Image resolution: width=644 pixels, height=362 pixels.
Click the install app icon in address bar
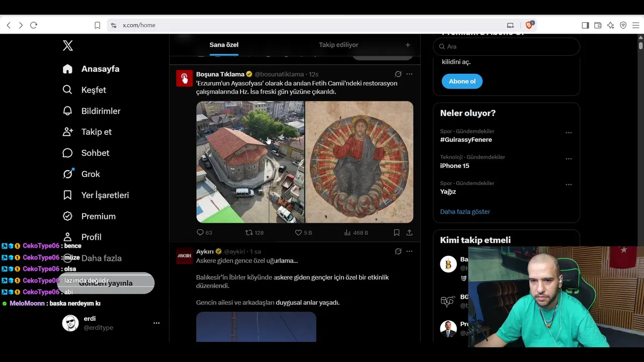(510, 25)
